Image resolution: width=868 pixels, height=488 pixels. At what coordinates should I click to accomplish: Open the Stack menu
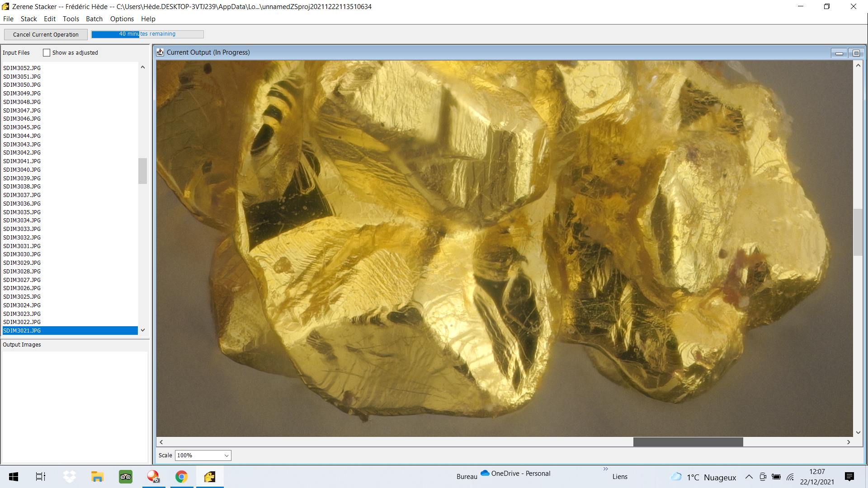click(x=28, y=19)
